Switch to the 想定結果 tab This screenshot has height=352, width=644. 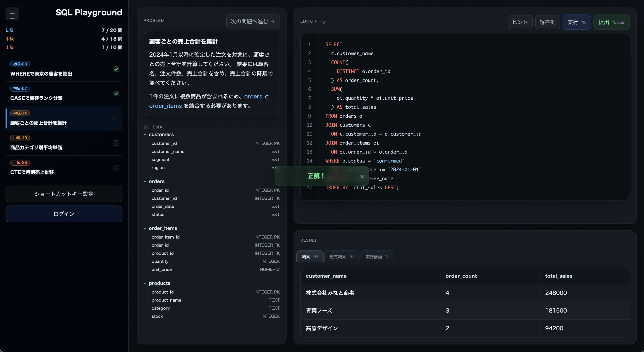341,257
